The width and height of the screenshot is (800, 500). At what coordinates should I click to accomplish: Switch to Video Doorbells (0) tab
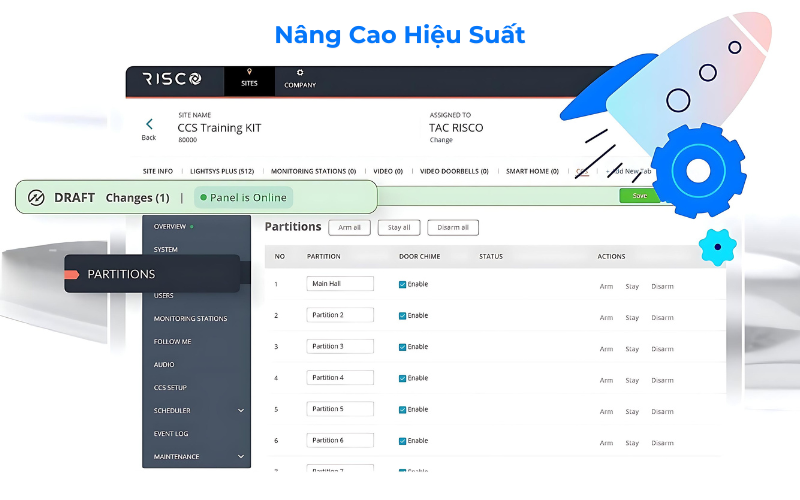[x=454, y=171]
